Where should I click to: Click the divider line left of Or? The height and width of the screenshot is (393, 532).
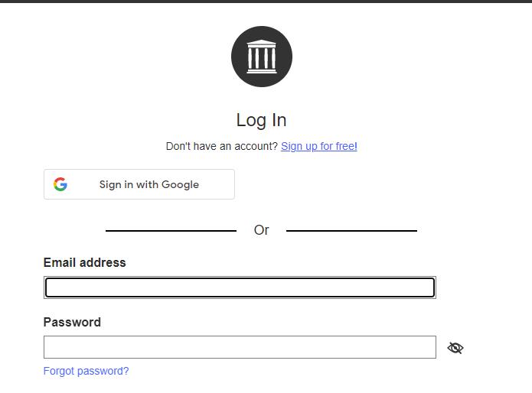tap(171, 230)
